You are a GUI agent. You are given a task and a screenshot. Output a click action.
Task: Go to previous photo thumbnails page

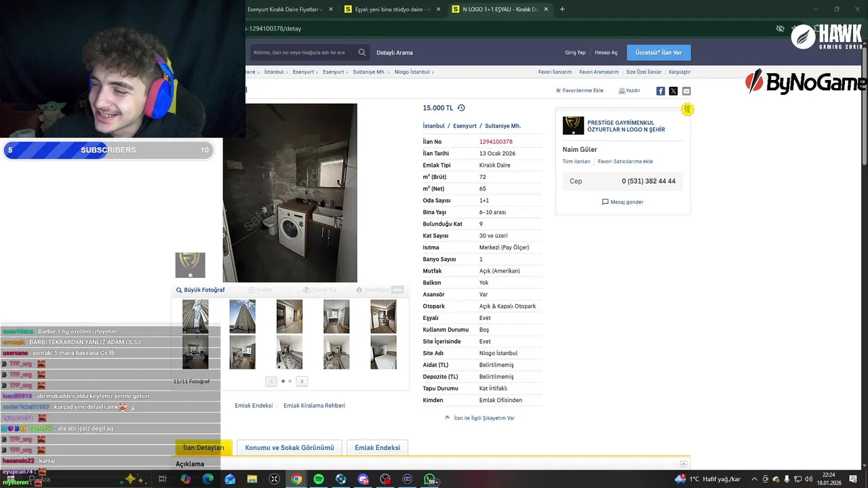(x=271, y=381)
